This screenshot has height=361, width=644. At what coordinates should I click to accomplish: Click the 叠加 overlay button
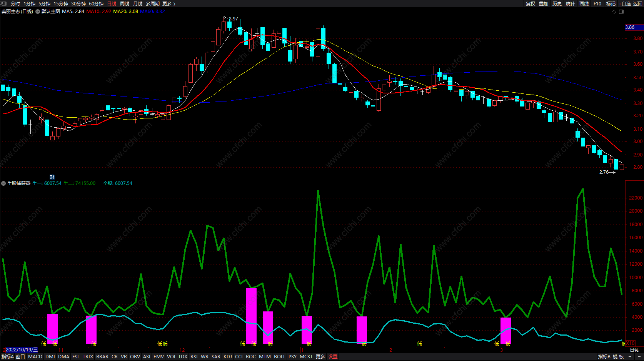click(544, 4)
